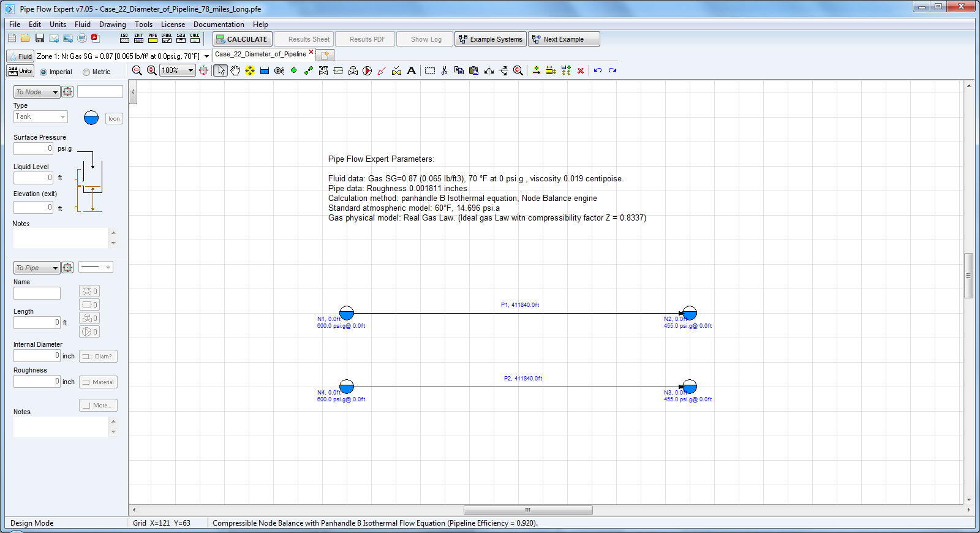Save the system with the floppy disk icon
The height and width of the screenshot is (533, 980).
click(40, 39)
